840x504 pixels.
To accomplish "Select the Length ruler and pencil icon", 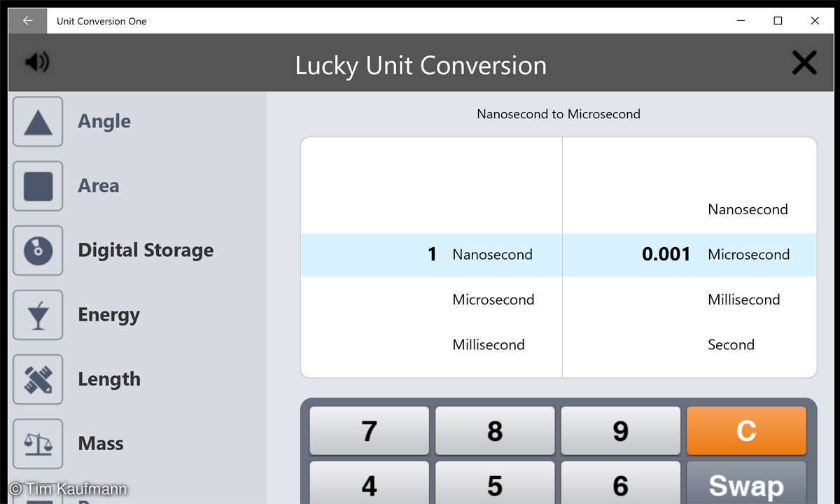I will [x=38, y=379].
